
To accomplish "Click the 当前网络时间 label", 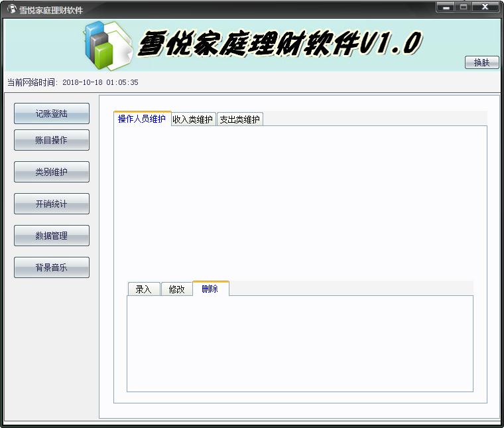I will click(x=32, y=82).
